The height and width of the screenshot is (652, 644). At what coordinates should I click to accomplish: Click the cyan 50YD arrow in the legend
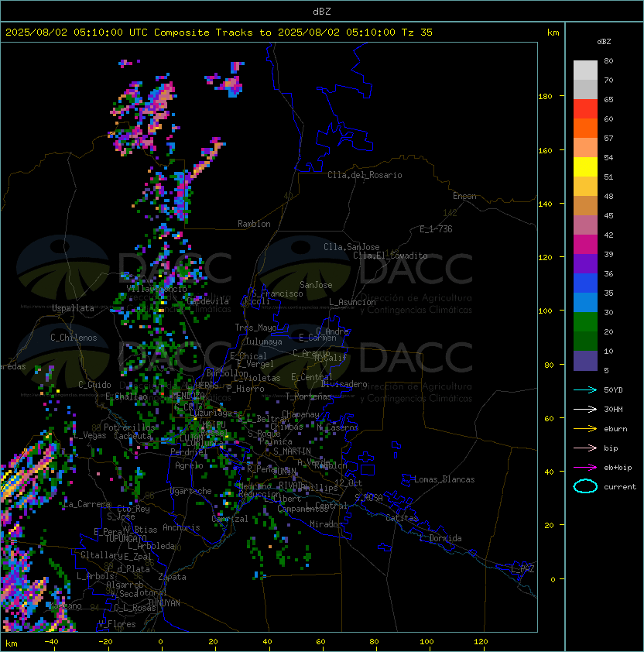pyautogui.click(x=585, y=389)
